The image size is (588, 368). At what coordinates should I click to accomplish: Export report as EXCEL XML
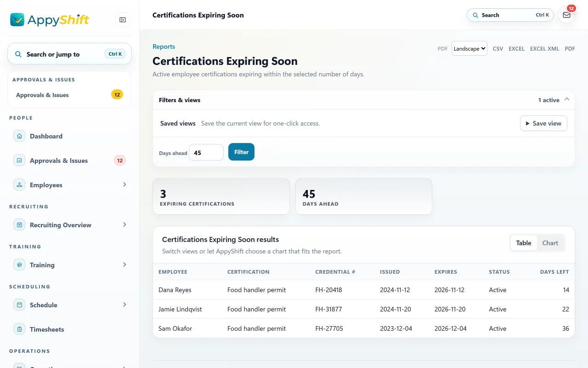pos(545,49)
